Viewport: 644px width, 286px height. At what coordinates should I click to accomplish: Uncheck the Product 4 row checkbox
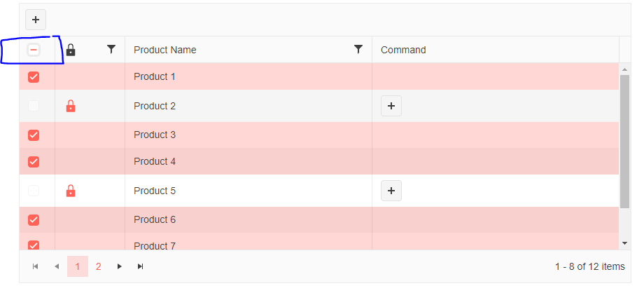(x=34, y=162)
